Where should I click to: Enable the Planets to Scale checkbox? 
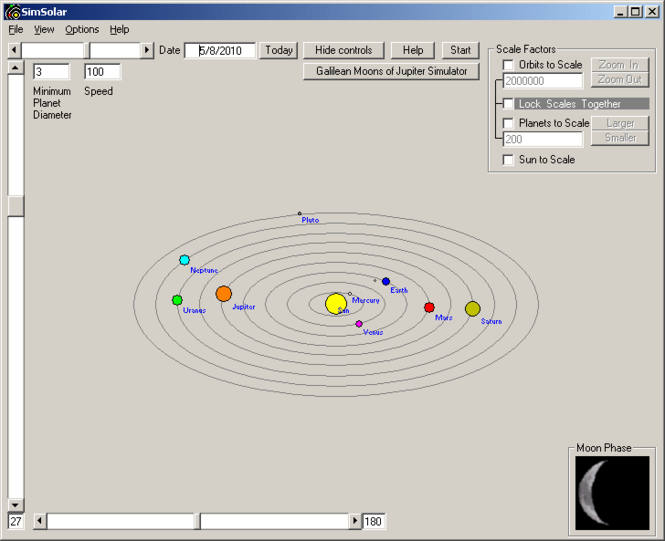(x=508, y=123)
